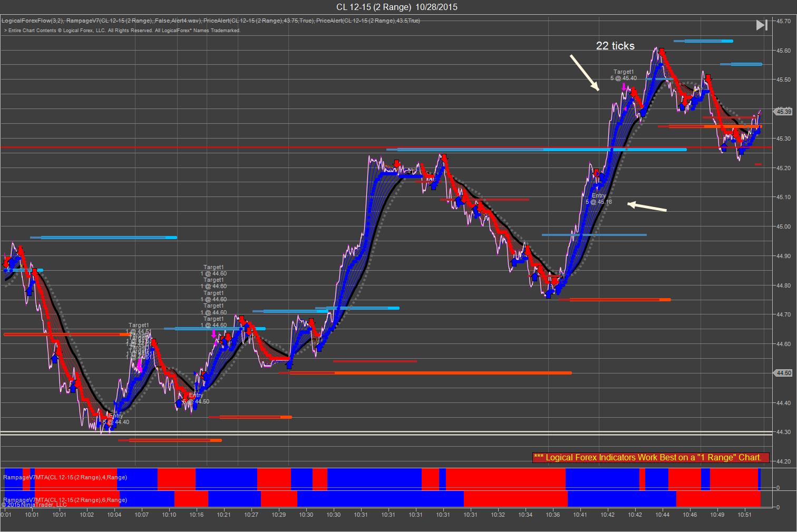Click the 10:36 time axis label
Image resolution: width=797 pixels, height=532 pixels.
tap(552, 515)
